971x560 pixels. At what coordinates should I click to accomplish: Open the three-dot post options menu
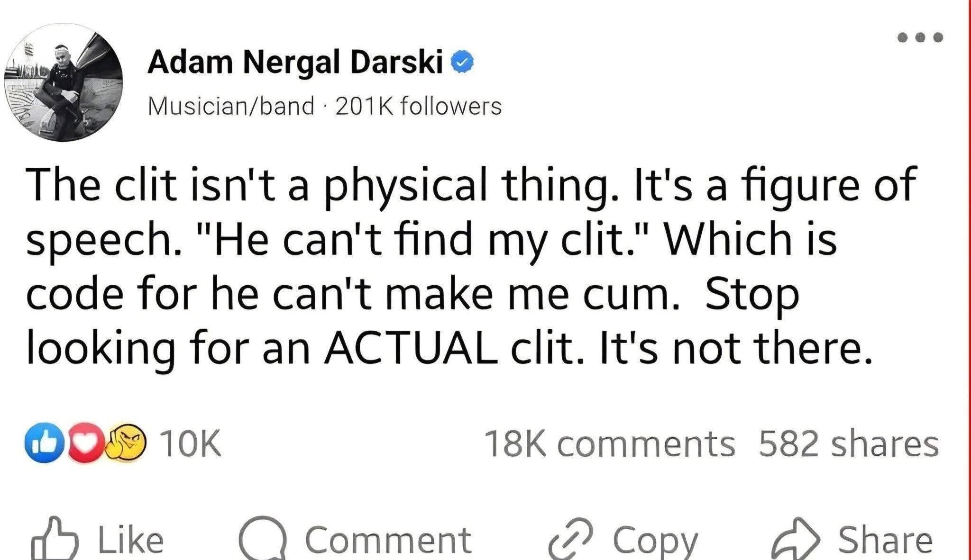(x=920, y=37)
